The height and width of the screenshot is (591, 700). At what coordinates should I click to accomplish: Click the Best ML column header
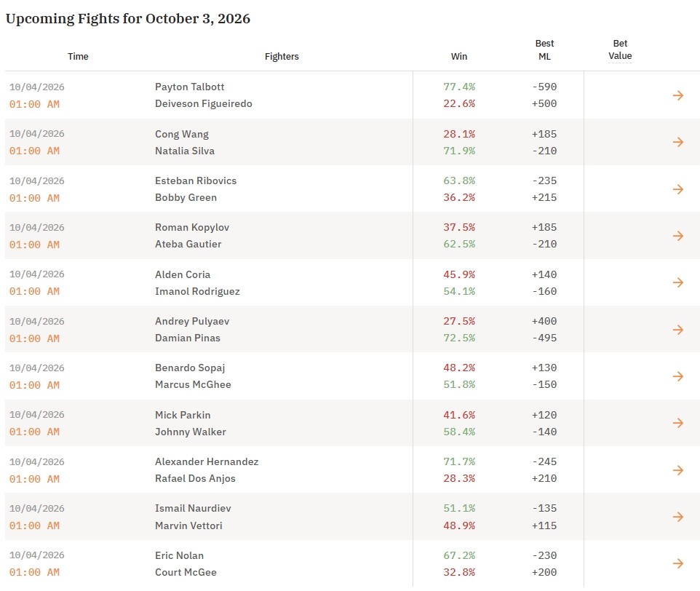tap(544, 49)
